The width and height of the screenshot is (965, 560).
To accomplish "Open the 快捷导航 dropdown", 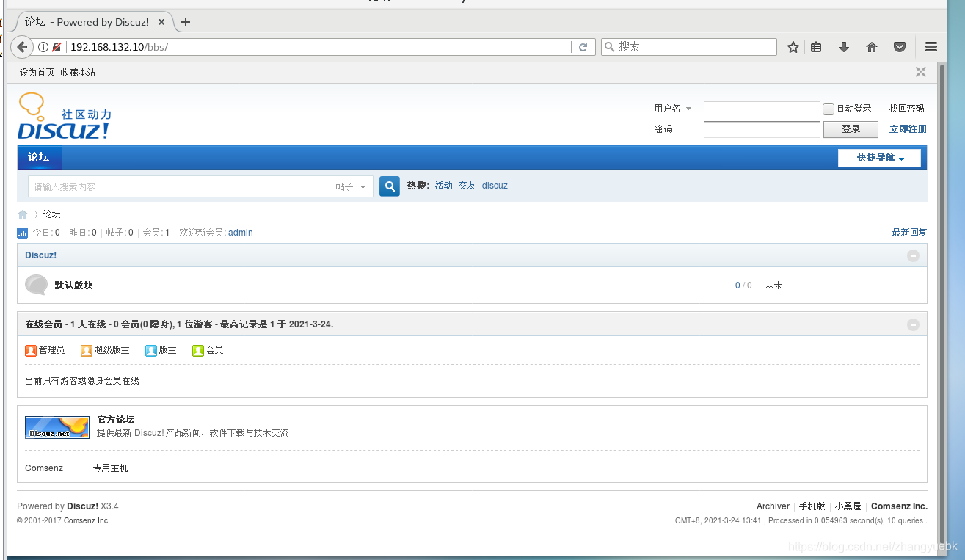I will [879, 158].
